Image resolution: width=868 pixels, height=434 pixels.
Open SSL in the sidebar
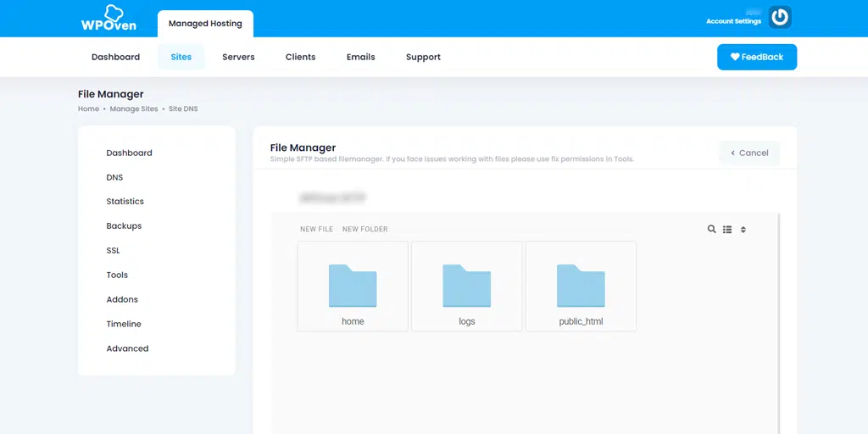pyautogui.click(x=113, y=250)
